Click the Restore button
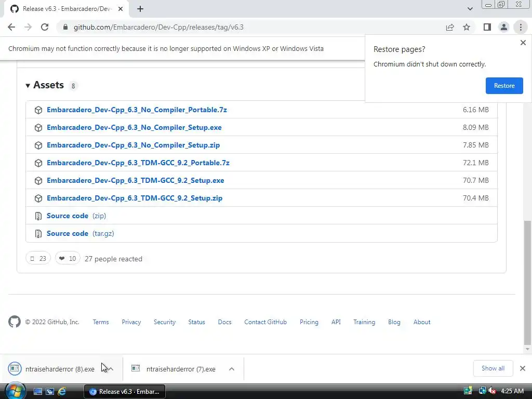The image size is (532, 399). coord(504,86)
